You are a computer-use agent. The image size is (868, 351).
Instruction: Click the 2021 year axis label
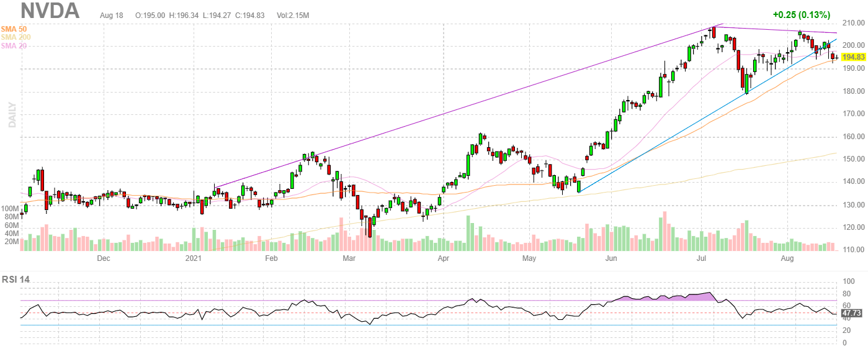pos(194,258)
